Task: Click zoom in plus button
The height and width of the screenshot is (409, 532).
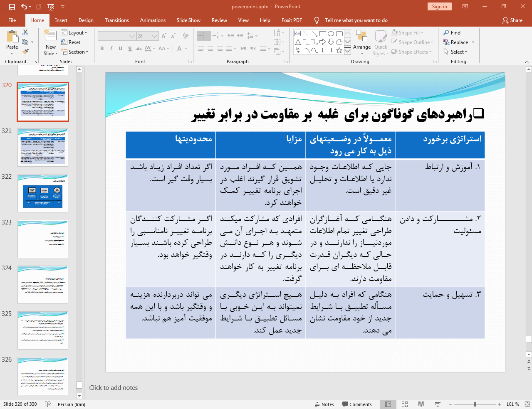Action: pos(500,404)
